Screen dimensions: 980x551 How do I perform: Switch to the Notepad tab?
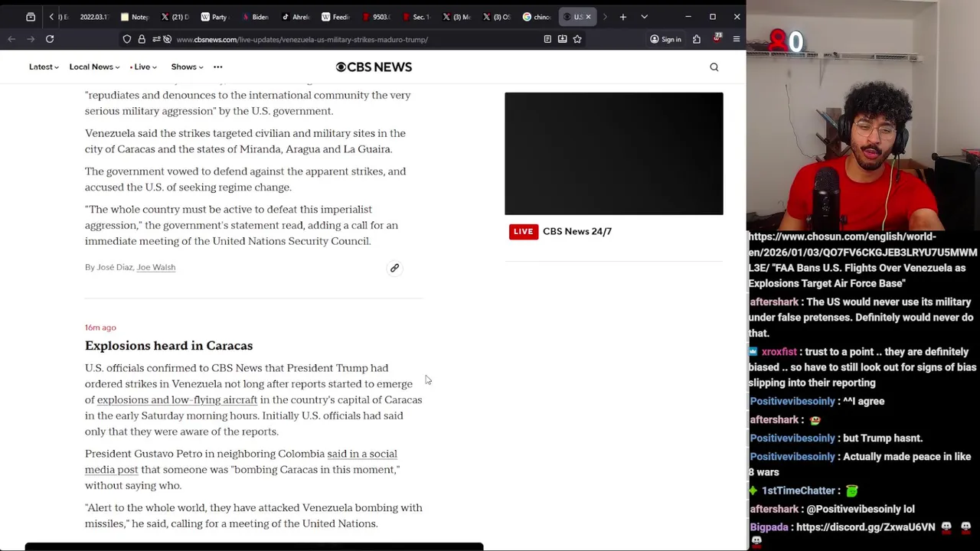[136, 17]
